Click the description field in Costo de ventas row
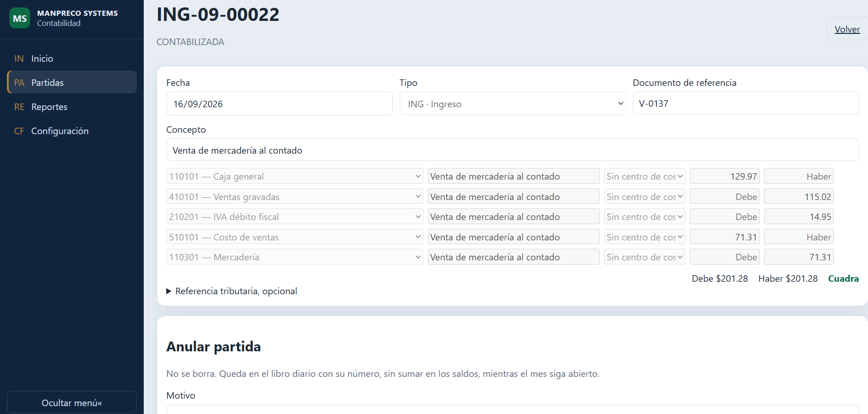The height and width of the screenshot is (414, 868). [514, 237]
